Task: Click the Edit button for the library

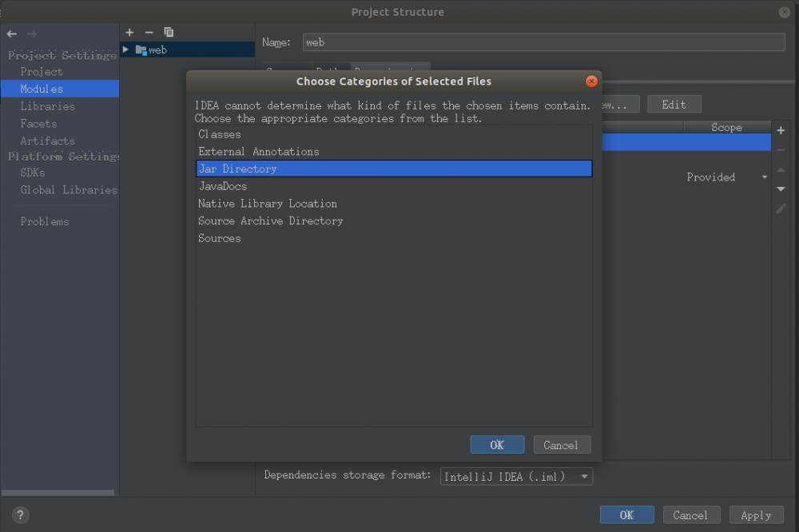Action: [x=674, y=104]
